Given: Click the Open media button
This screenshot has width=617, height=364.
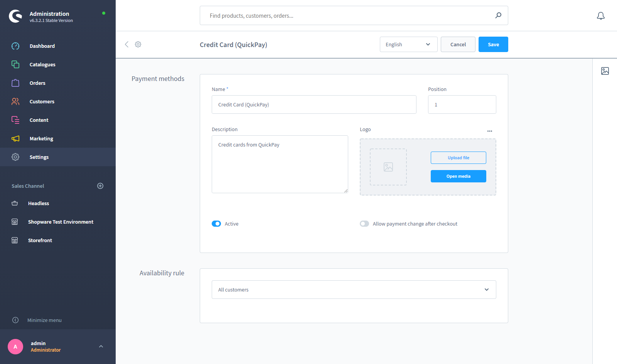Looking at the screenshot, I should 459,176.
